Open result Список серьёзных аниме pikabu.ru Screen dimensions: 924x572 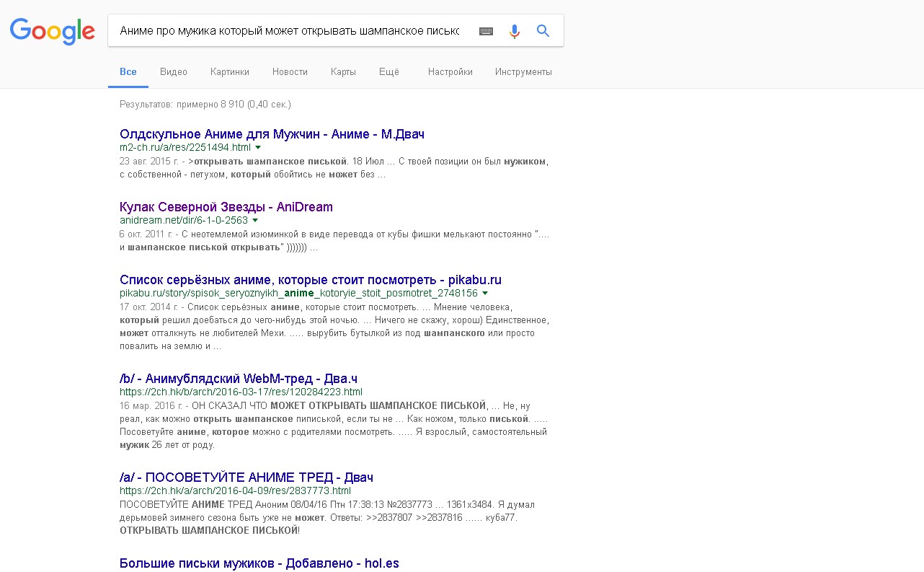(311, 280)
